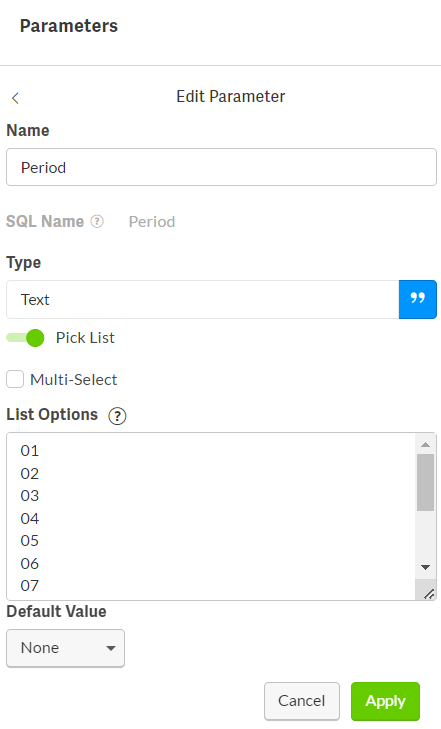Click the Name field containing Period

[221, 167]
